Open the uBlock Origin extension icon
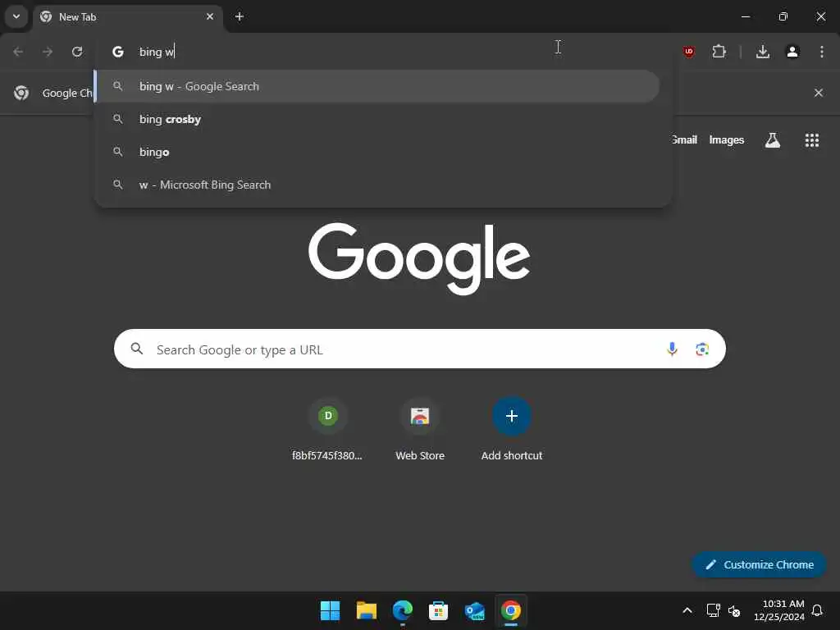 [x=689, y=52]
